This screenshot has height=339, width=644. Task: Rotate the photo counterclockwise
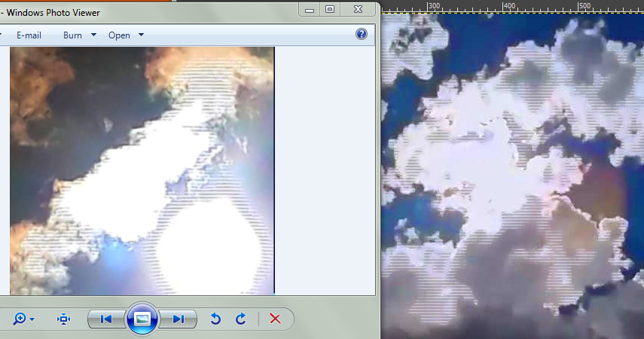(215, 319)
